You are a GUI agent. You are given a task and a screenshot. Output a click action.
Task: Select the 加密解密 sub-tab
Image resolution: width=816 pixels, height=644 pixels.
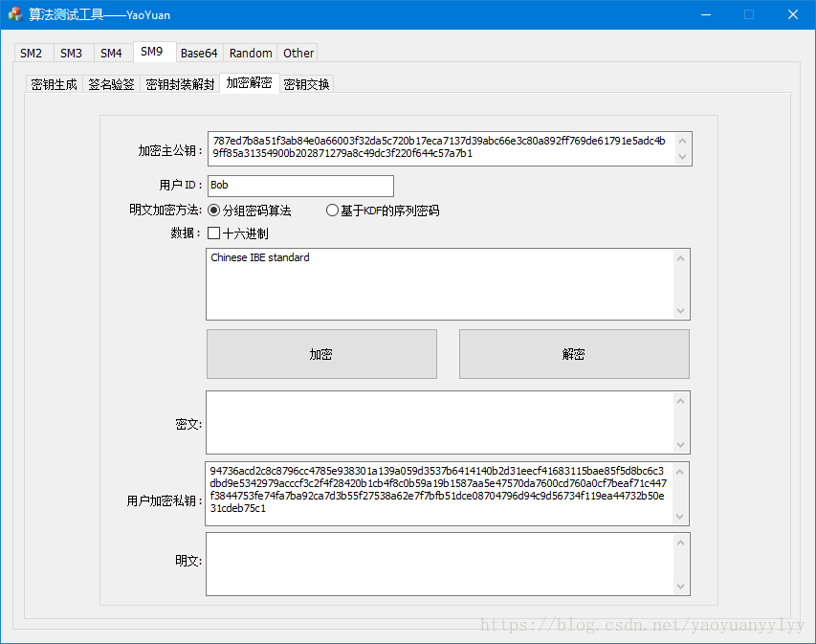coord(250,83)
